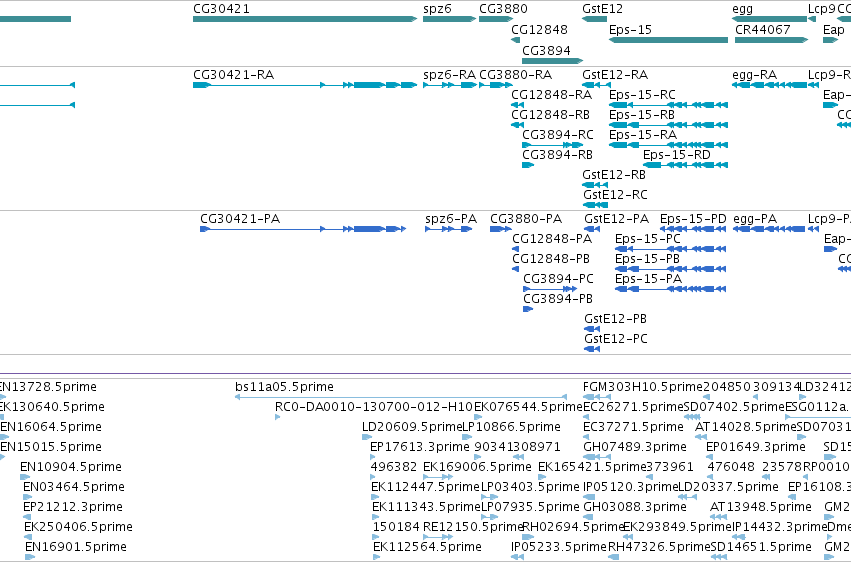Click the CG3894-RB transcript label

557,155
